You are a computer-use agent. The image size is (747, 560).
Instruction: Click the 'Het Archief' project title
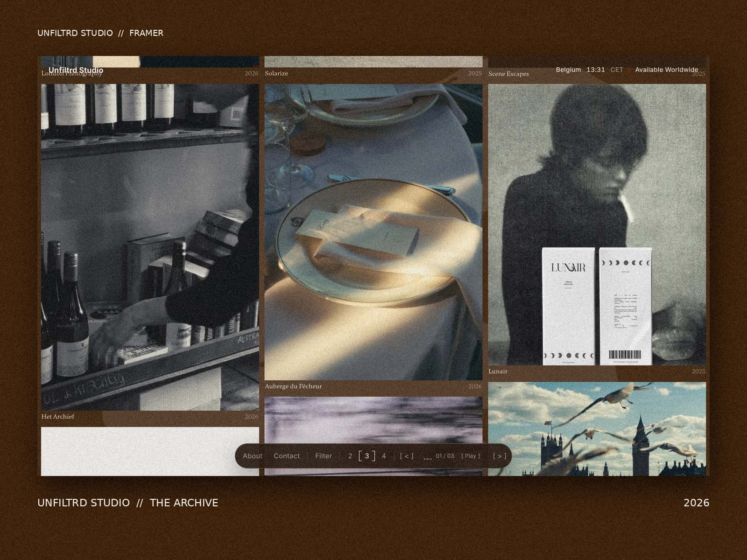click(58, 417)
